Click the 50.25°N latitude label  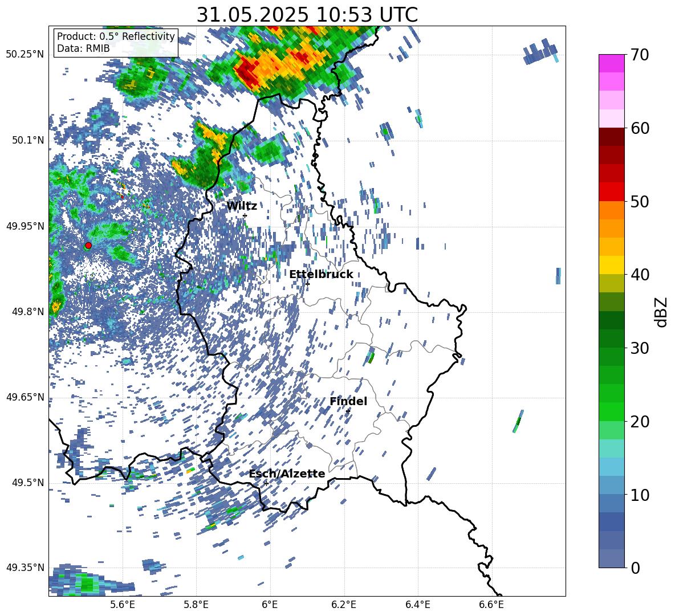point(25,55)
